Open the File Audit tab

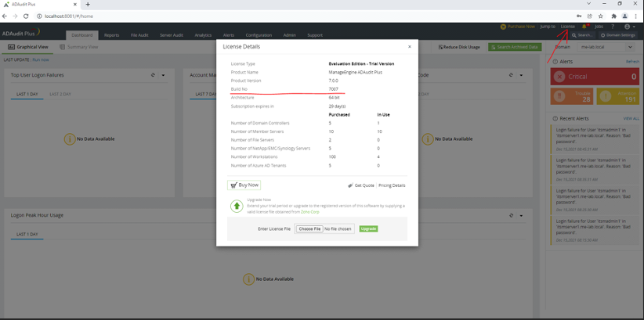(139, 35)
